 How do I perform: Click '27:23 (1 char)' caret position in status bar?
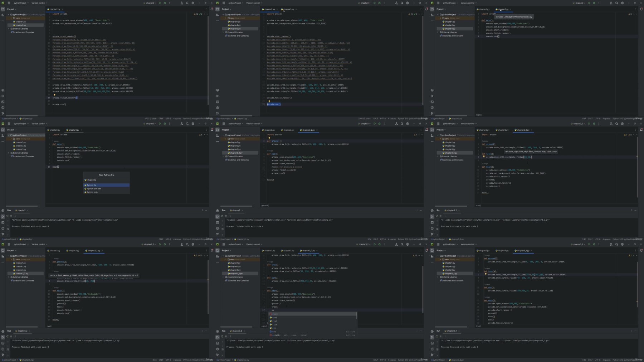pyautogui.click(x=150, y=119)
